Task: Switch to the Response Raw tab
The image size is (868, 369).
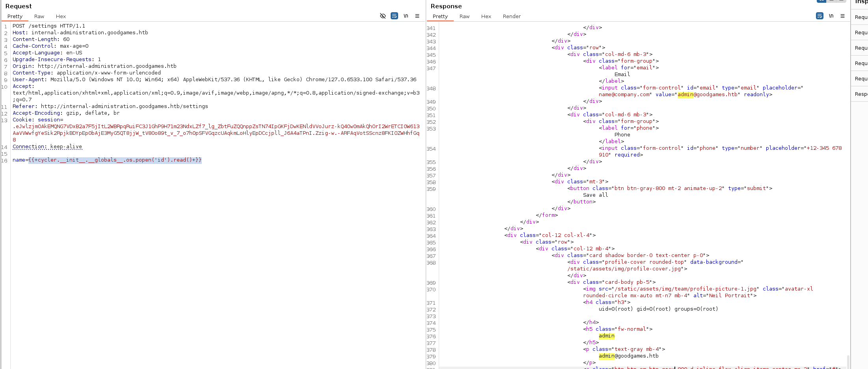Action: coord(464,17)
